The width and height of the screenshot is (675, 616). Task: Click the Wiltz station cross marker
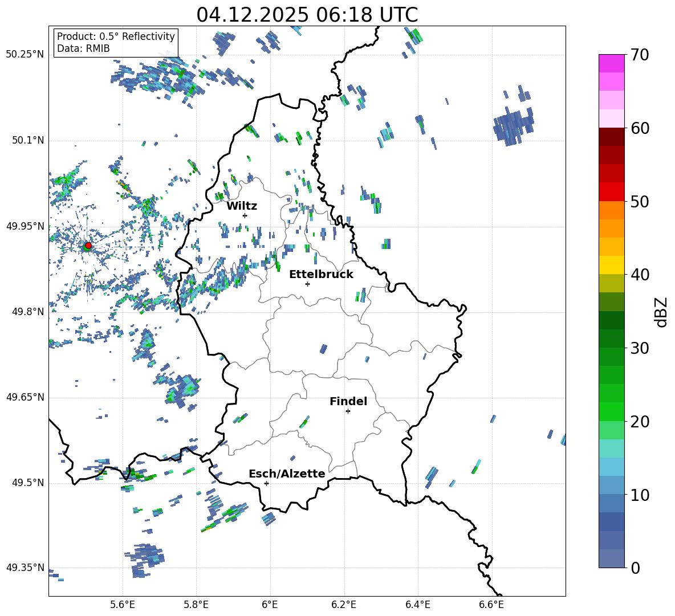(x=245, y=215)
